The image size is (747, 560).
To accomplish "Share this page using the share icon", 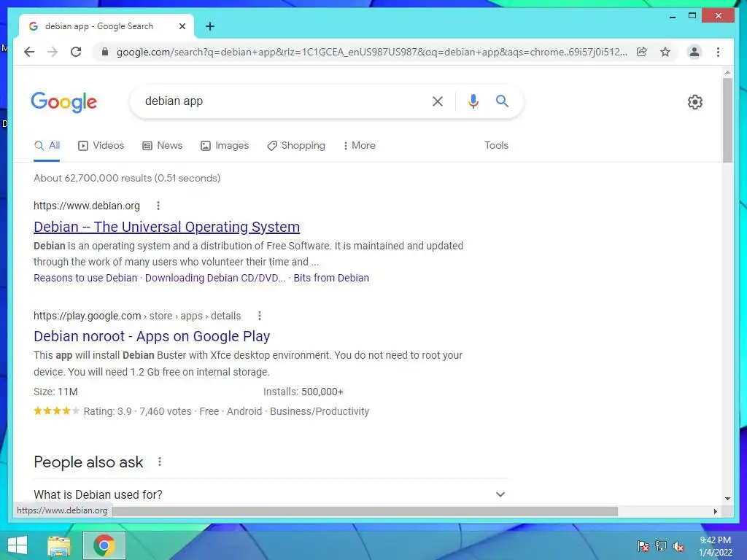I will pyautogui.click(x=642, y=52).
